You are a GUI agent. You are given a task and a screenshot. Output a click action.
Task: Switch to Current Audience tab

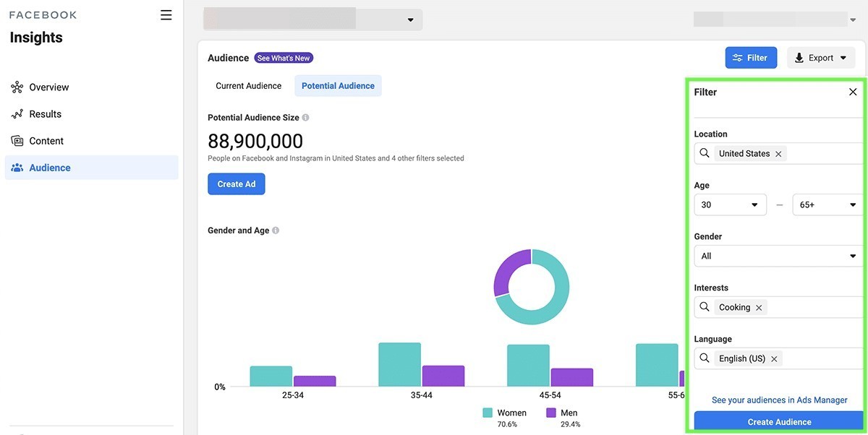248,86
